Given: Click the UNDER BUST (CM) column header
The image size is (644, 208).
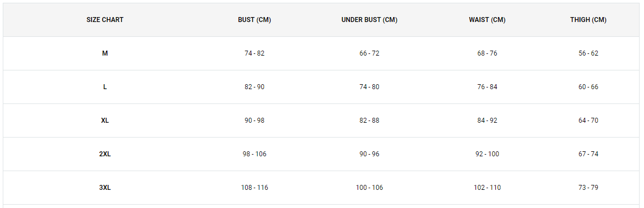Looking at the screenshot, I should tap(369, 20).
